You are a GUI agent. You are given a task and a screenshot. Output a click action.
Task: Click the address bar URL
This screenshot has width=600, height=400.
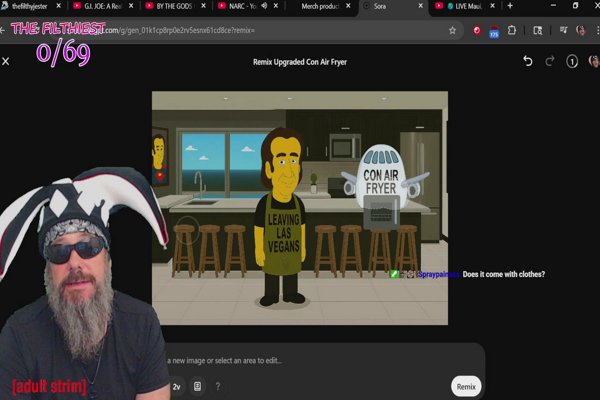(180, 30)
